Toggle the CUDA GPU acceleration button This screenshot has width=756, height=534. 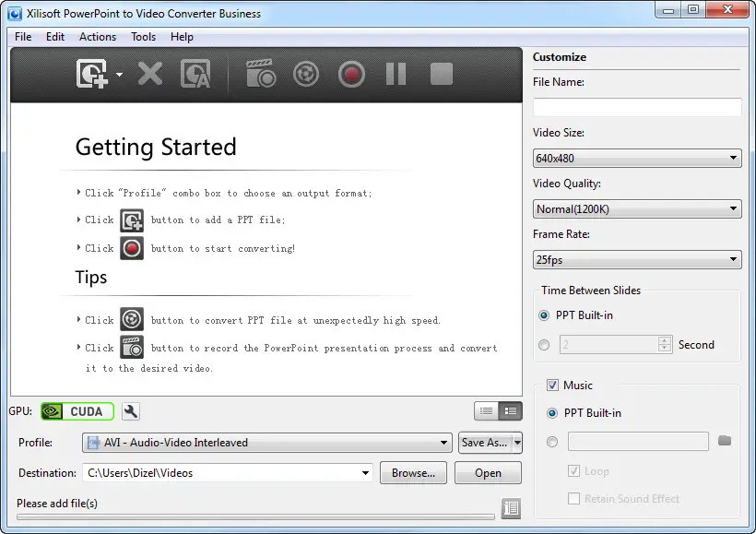pos(77,411)
